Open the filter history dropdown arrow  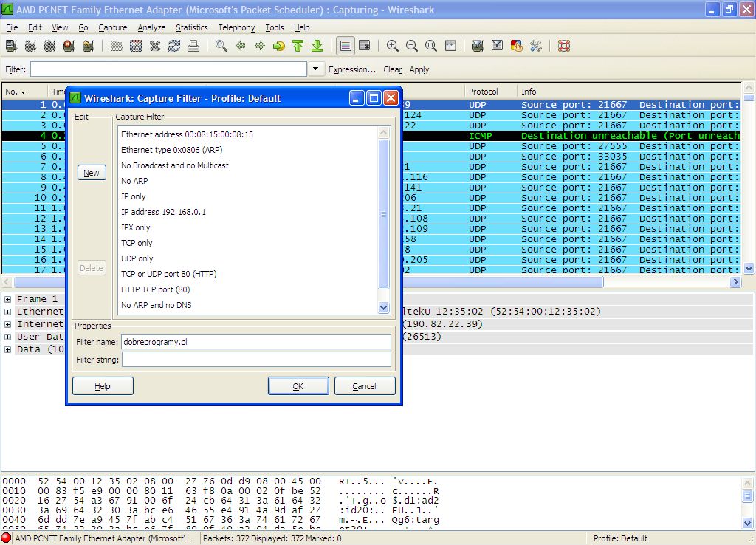(315, 69)
